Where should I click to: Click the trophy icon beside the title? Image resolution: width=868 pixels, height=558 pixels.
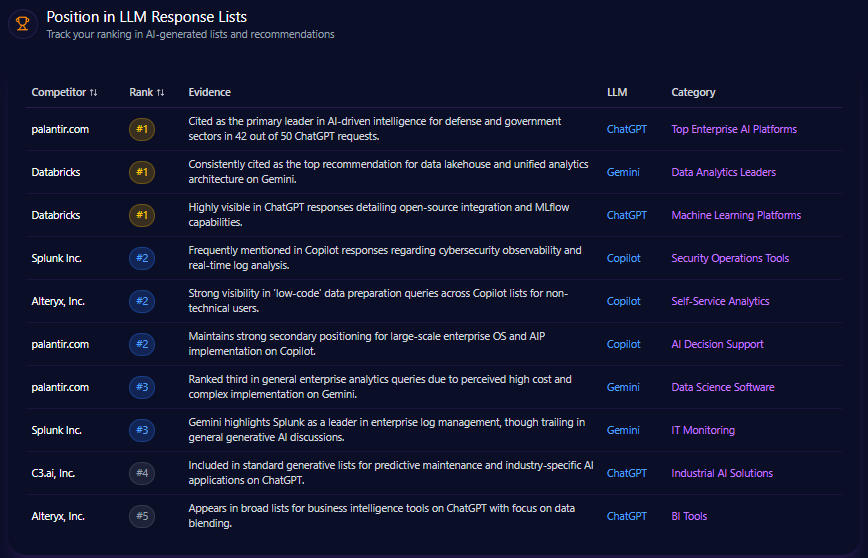[x=22, y=24]
